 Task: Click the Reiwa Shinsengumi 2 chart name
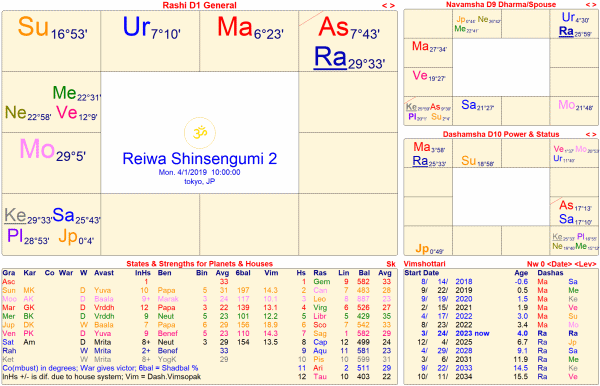click(x=200, y=158)
